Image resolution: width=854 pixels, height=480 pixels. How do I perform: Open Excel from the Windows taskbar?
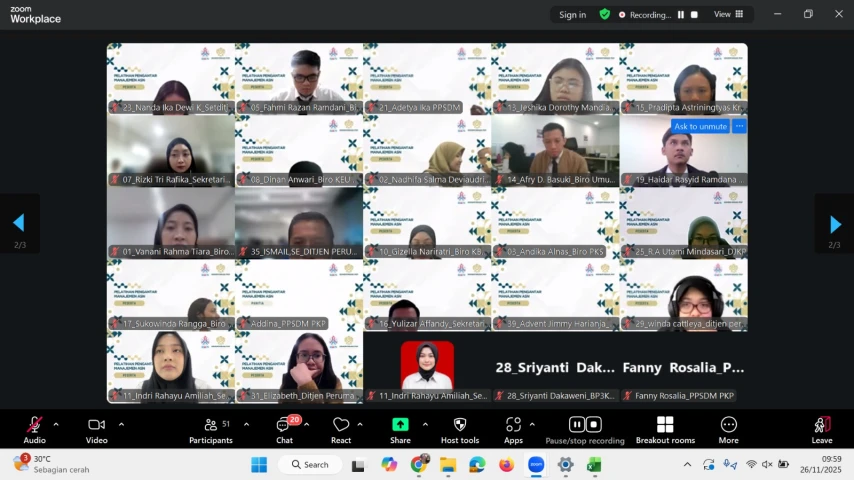pyautogui.click(x=594, y=465)
